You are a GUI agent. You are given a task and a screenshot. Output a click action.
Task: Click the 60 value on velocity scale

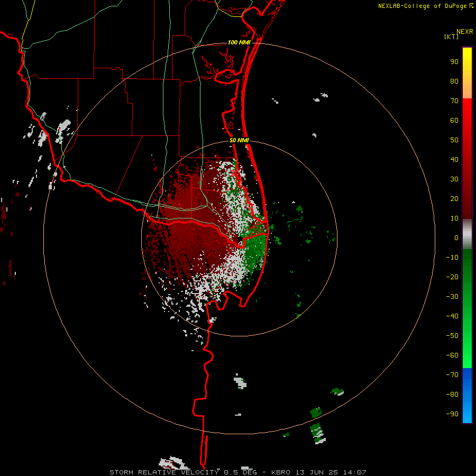pos(454,121)
